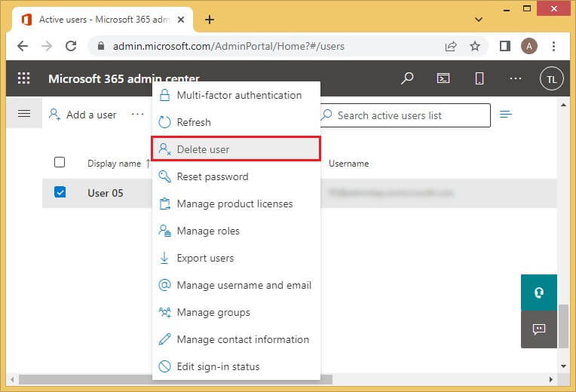Click the browser back arrow

click(x=23, y=46)
